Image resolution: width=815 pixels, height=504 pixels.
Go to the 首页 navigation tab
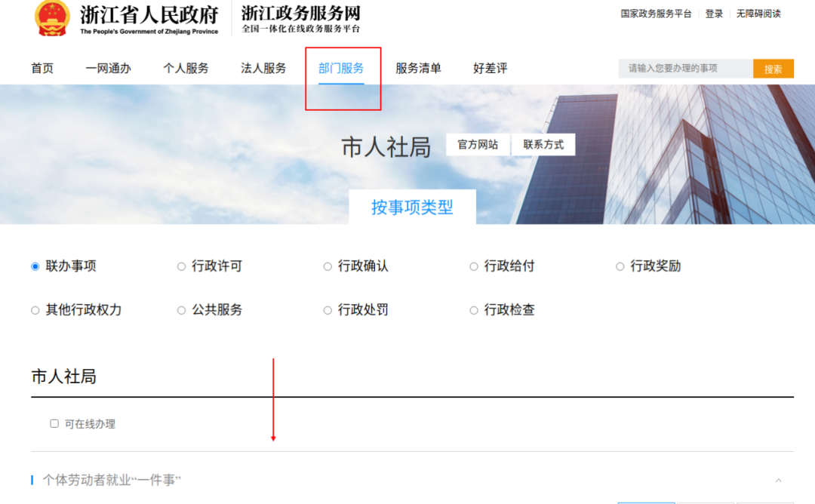(x=42, y=69)
